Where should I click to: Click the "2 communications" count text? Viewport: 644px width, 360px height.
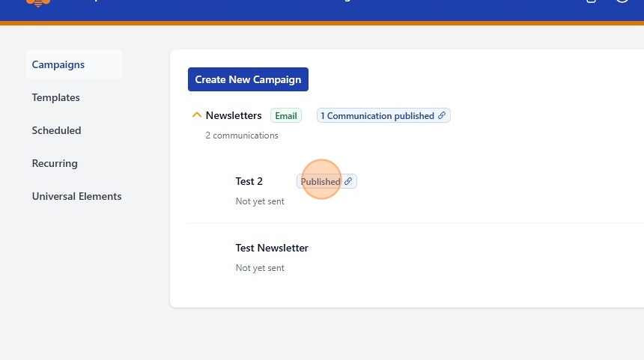(242, 135)
